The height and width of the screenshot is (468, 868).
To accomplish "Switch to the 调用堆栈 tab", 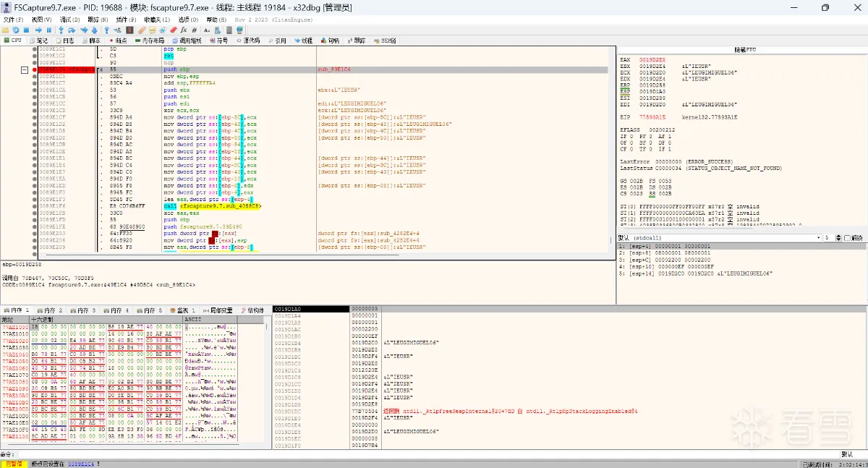I will (x=187, y=41).
